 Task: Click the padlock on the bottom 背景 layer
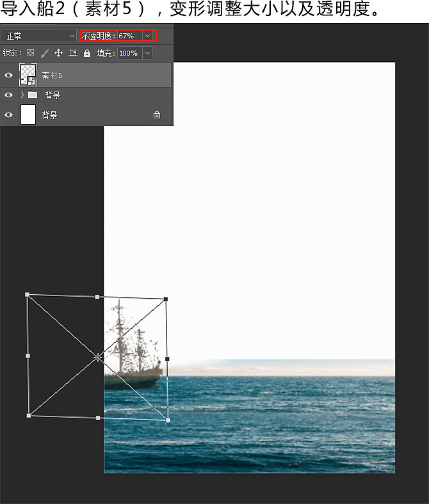point(157,115)
